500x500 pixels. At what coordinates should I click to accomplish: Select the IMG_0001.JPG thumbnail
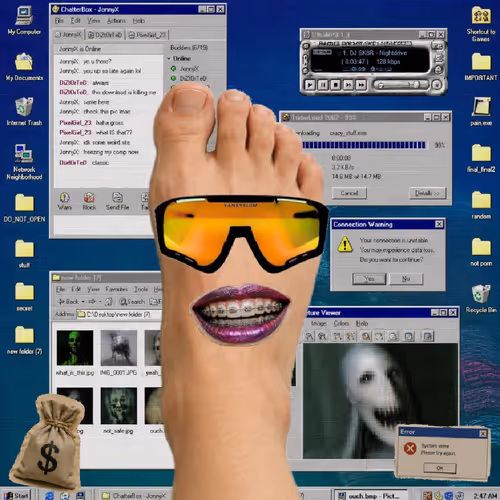click(119, 348)
